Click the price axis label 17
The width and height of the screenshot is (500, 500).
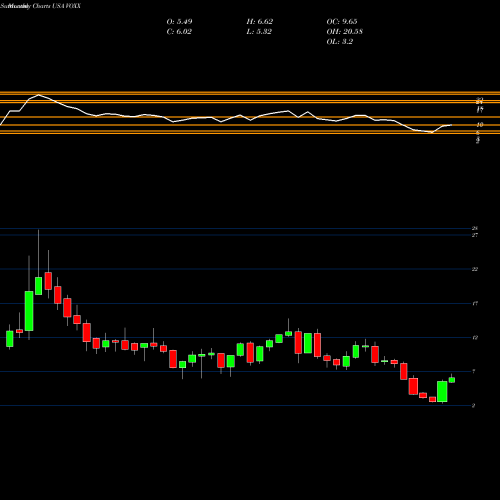475,303
